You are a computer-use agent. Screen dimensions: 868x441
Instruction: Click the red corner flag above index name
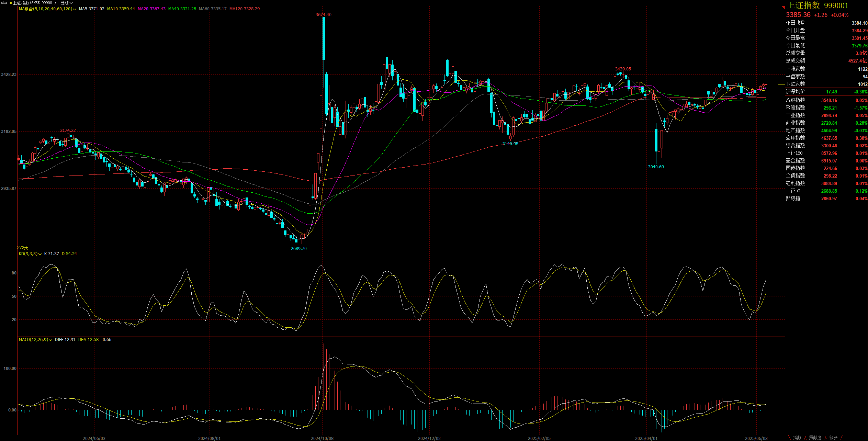click(783, 7)
